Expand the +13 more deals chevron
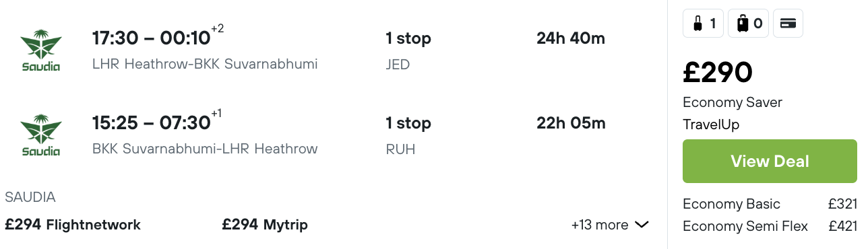The image size is (868, 249). (x=642, y=225)
